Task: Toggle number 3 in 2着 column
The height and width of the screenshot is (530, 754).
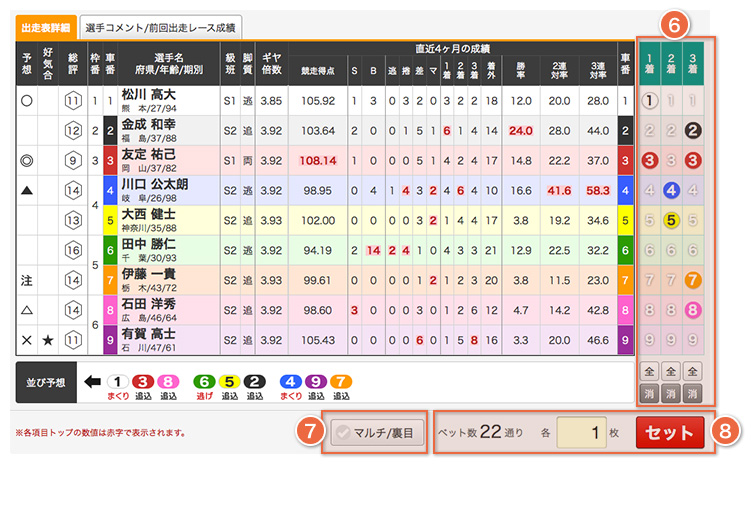Action: click(671, 160)
